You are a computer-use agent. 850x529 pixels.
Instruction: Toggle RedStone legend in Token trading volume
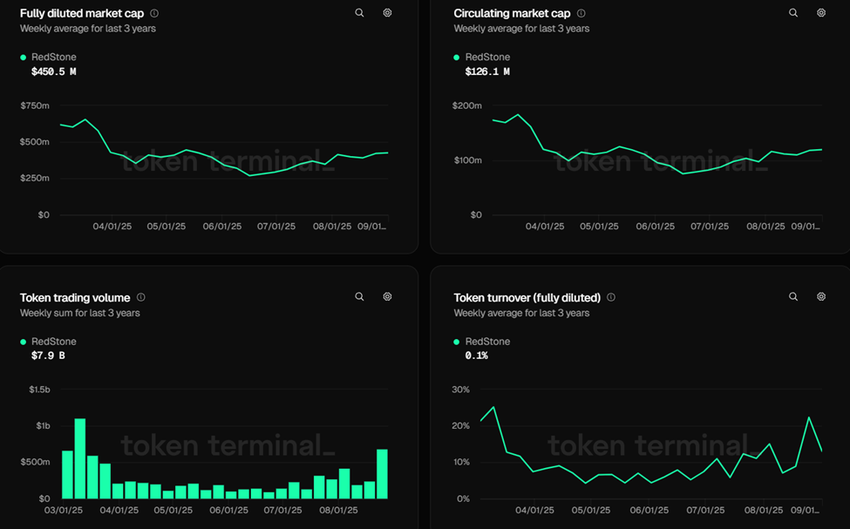pos(53,342)
